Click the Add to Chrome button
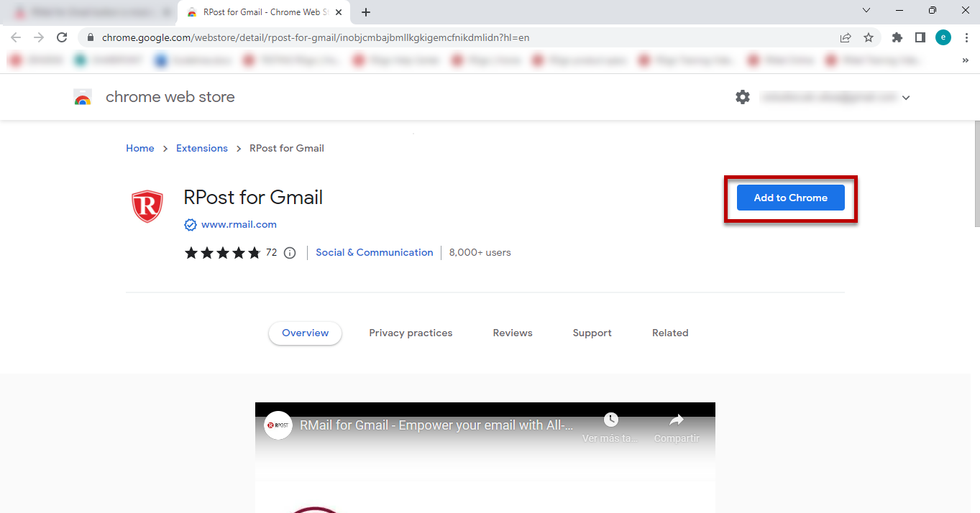This screenshot has width=980, height=513. point(790,198)
